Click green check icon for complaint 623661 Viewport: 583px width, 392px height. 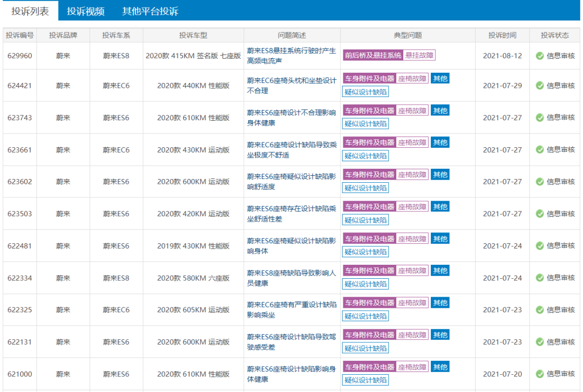coord(540,149)
